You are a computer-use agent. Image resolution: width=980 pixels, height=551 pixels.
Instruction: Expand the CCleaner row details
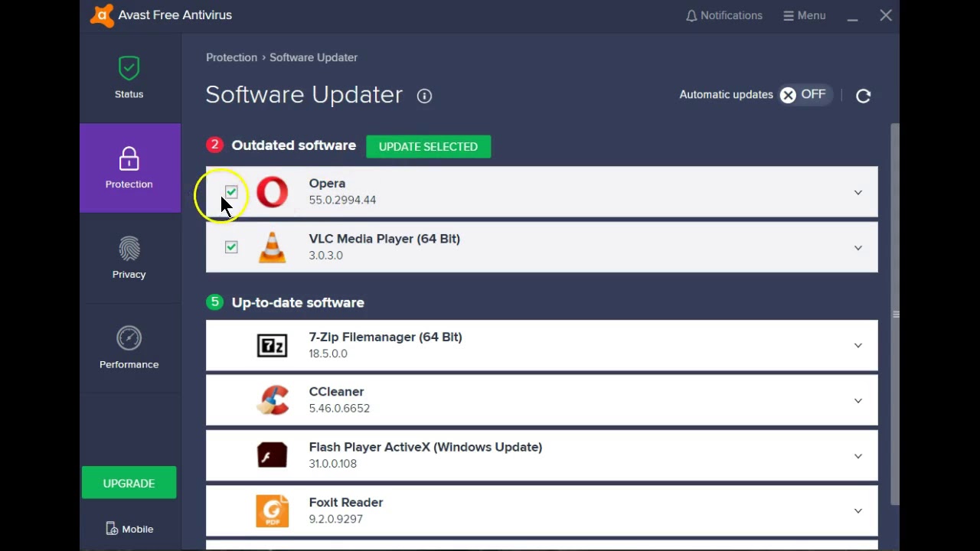point(857,400)
